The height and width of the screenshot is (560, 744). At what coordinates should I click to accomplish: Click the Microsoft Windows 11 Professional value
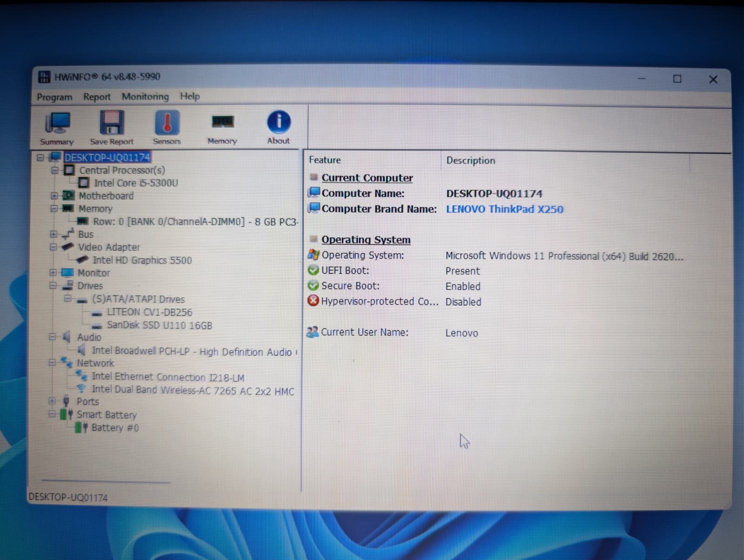pos(565,256)
